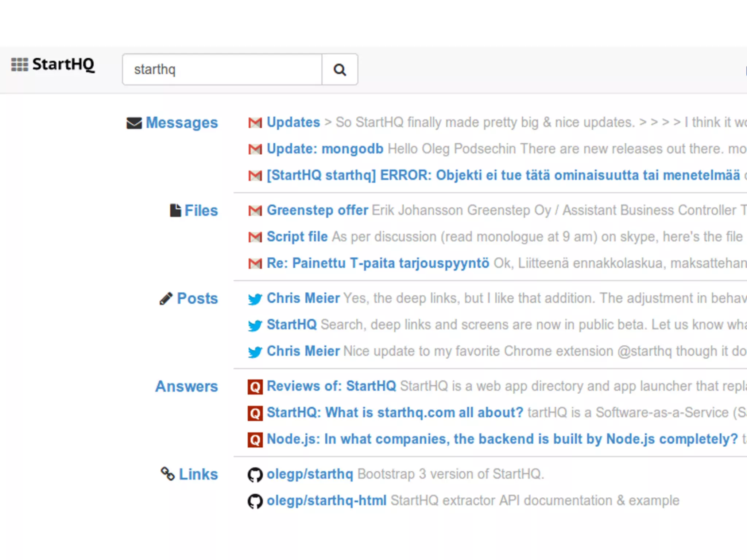The height and width of the screenshot is (560, 747).
Task: Open first Chris Meier tweet about deep links
Action: coord(303,298)
